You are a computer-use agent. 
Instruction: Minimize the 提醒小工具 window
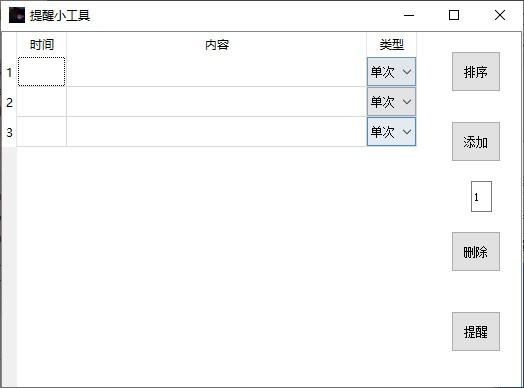(409, 15)
